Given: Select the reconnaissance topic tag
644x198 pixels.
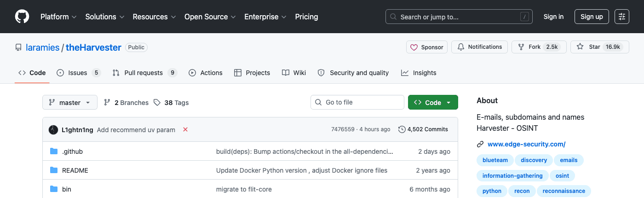Looking at the screenshot, I should pos(564,191).
